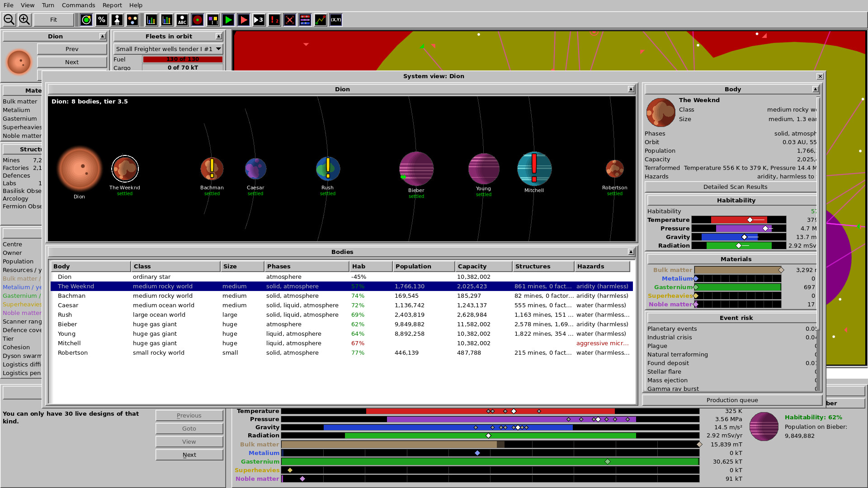Click the Prev button under Dion
Viewport: 868px width, 488px height.
click(72, 49)
